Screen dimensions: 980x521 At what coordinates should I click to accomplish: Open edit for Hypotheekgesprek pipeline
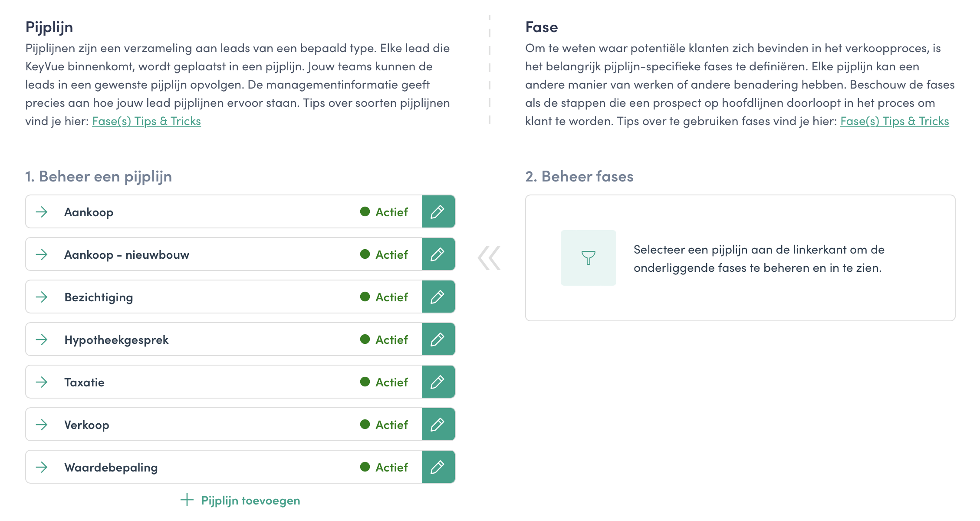[438, 339]
